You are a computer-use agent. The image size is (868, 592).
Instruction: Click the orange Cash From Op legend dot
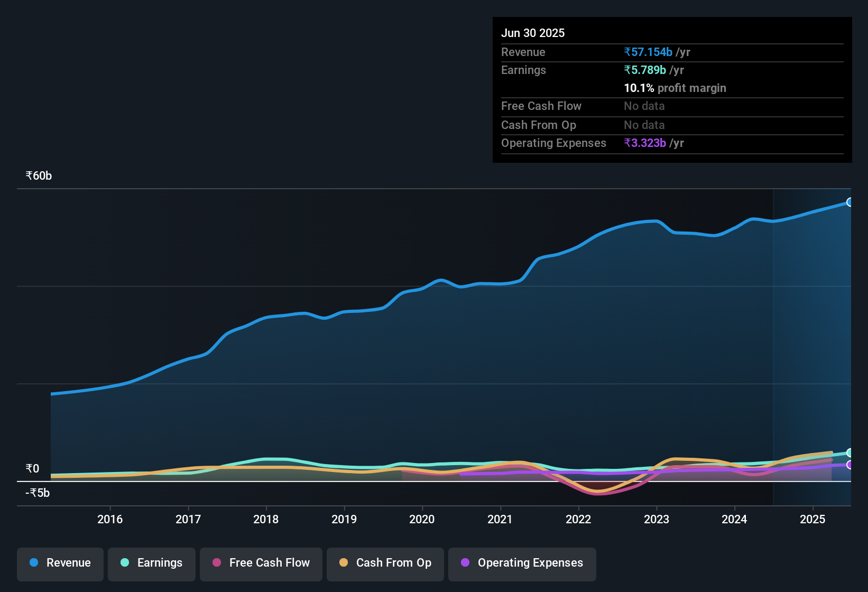point(343,563)
